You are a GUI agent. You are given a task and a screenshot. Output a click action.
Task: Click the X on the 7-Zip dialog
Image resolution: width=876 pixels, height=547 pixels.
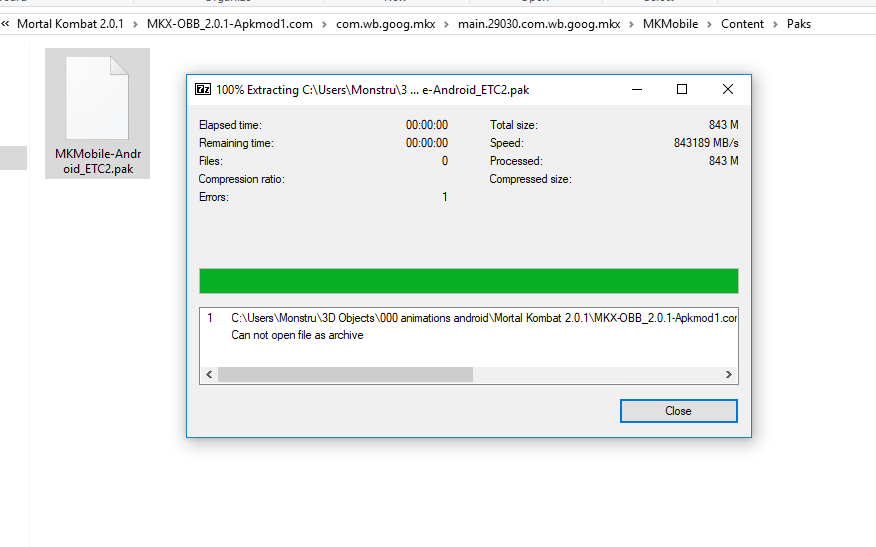pos(727,89)
